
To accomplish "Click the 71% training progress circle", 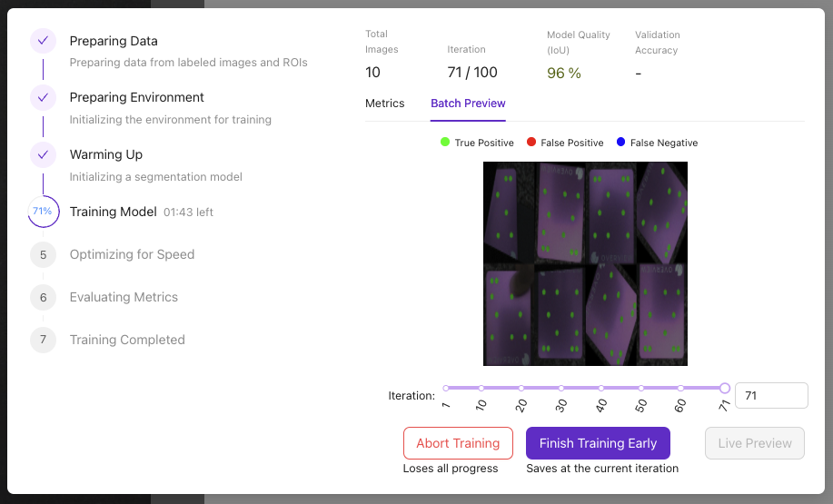I will (43, 212).
